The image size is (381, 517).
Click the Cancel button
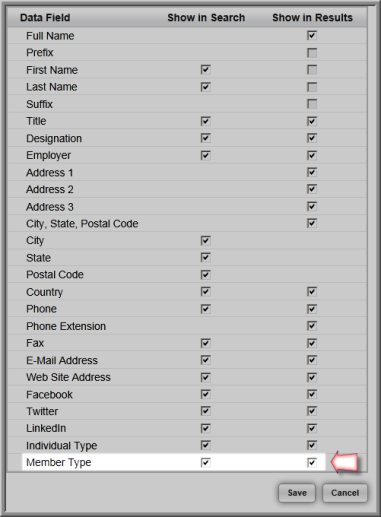(x=345, y=493)
